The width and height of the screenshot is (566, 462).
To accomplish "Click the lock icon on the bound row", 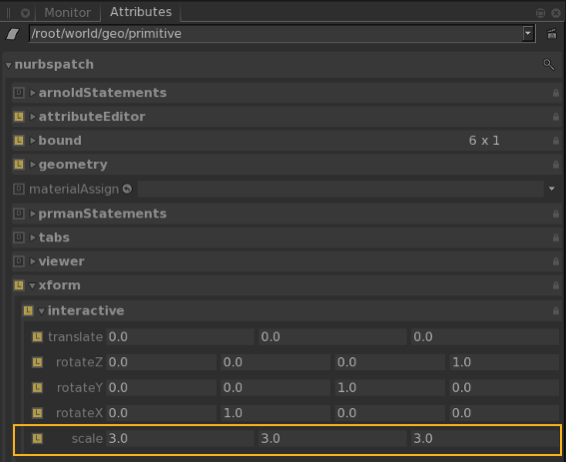I will (x=556, y=141).
